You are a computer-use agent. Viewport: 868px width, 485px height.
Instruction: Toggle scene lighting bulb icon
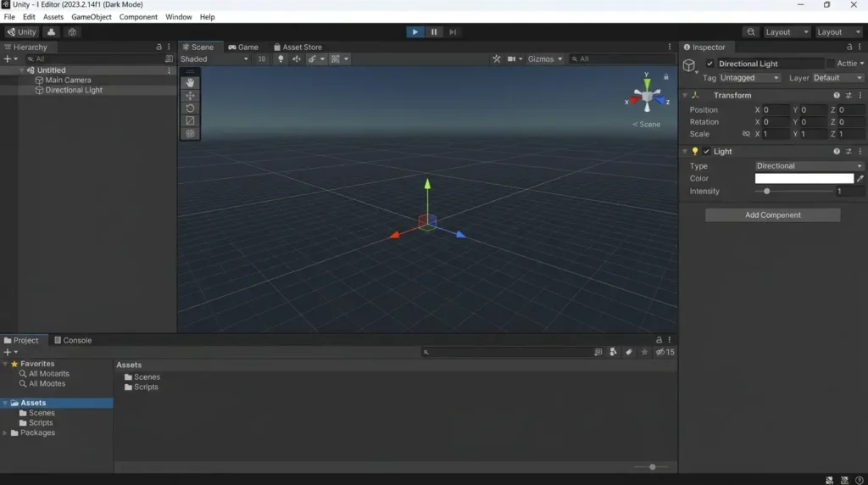pyautogui.click(x=281, y=59)
